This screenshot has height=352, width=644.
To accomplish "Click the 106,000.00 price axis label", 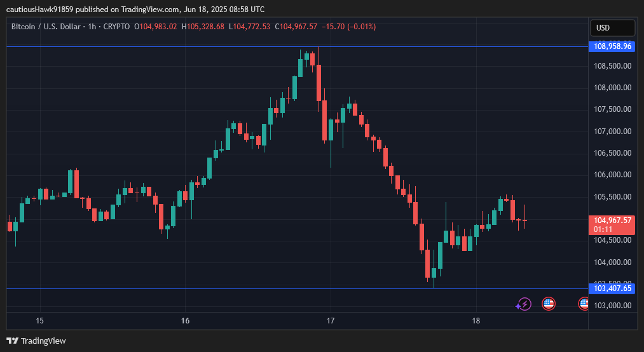I will click(612, 175).
